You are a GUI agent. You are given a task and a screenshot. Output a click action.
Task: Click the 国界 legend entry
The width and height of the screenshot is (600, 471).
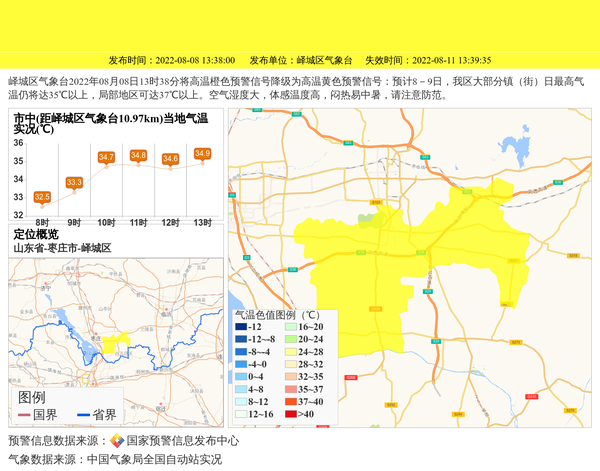coord(38,415)
